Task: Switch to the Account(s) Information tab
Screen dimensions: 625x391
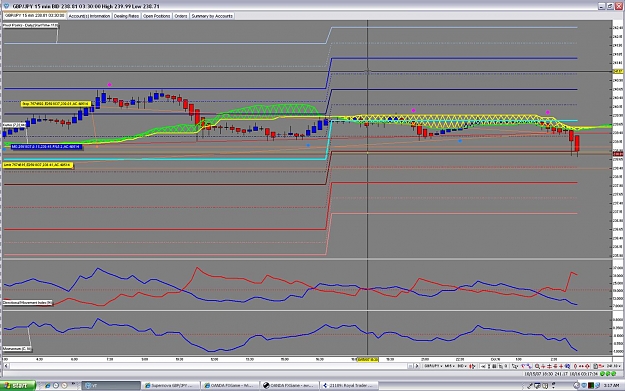Action: (x=89, y=16)
